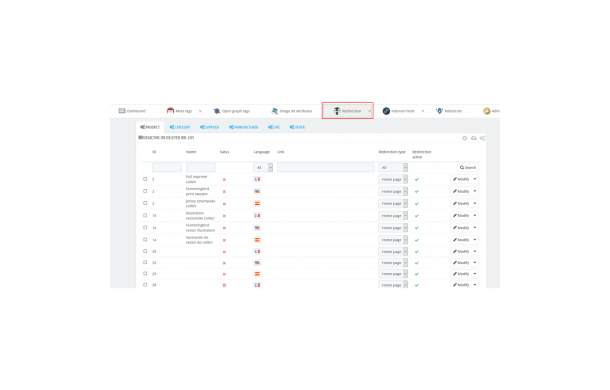
Task: Focus the Name filter field
Action: pyautogui.click(x=201, y=167)
